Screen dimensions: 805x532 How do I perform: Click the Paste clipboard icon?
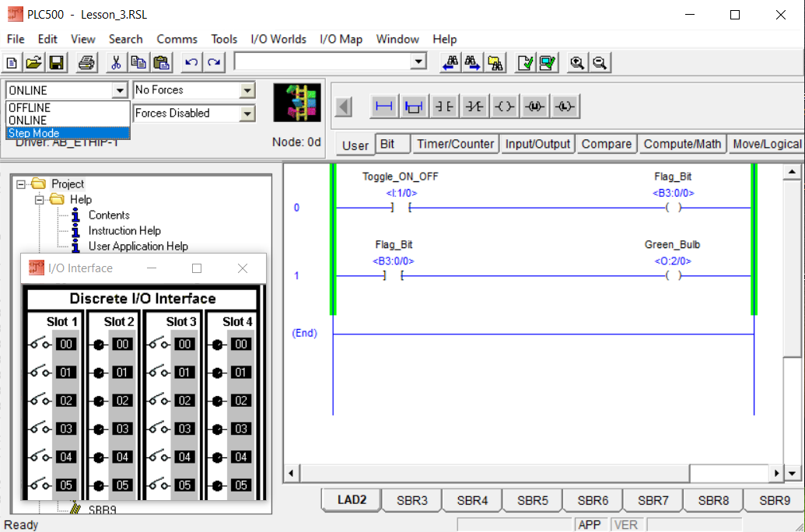[162, 63]
